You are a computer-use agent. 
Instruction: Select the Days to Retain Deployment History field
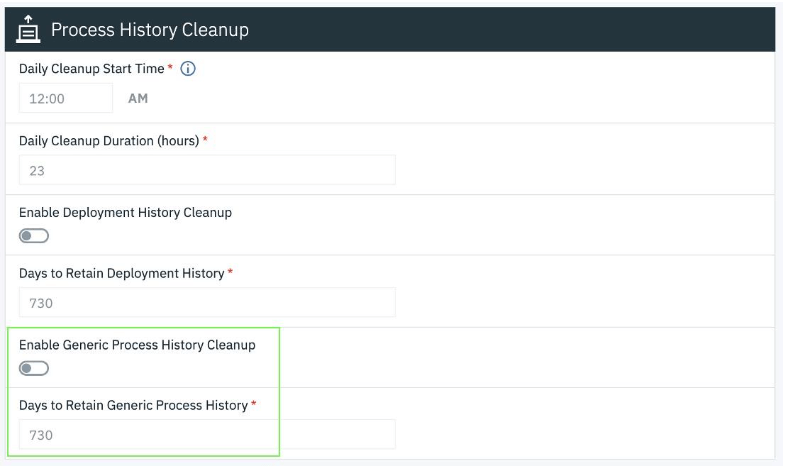[207, 302]
